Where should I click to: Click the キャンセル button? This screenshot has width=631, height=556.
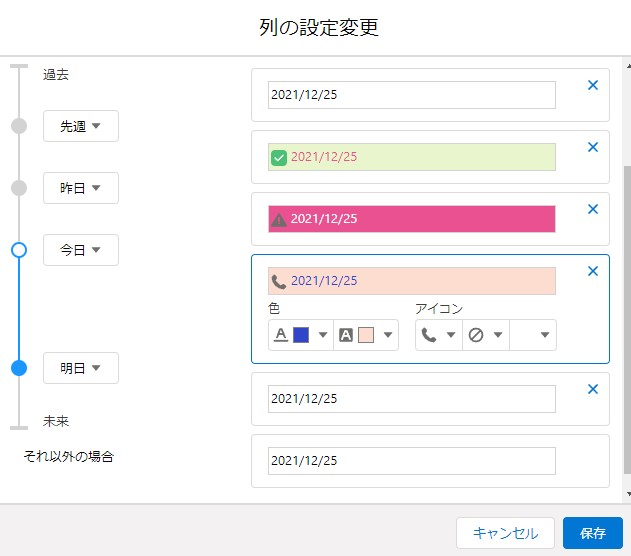[x=505, y=533]
